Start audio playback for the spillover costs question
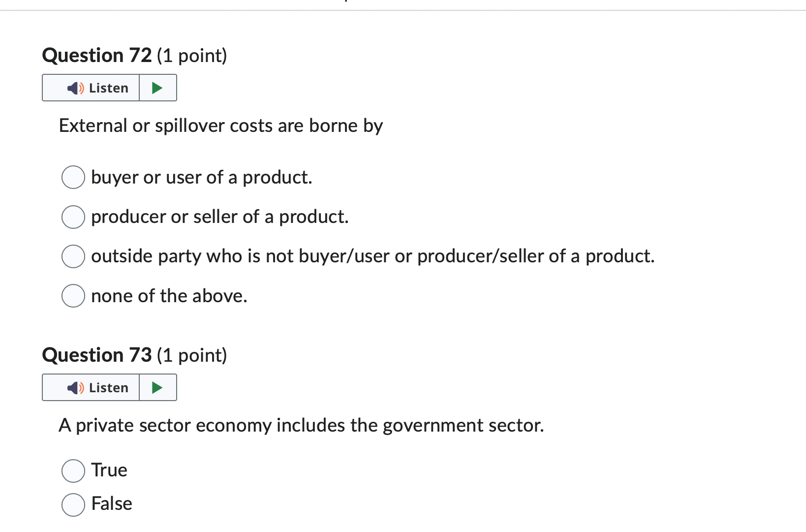Viewport: 806px width, 532px height. 157,88
